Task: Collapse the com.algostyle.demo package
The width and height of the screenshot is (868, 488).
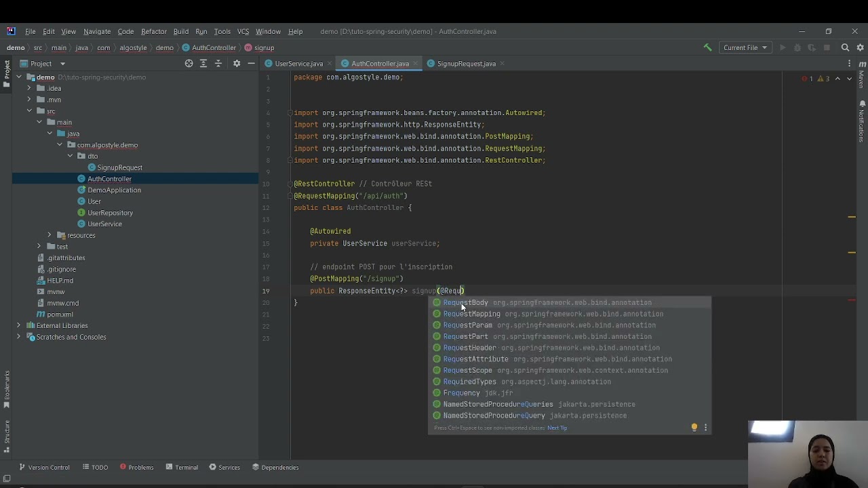Action: pyautogui.click(x=60, y=145)
